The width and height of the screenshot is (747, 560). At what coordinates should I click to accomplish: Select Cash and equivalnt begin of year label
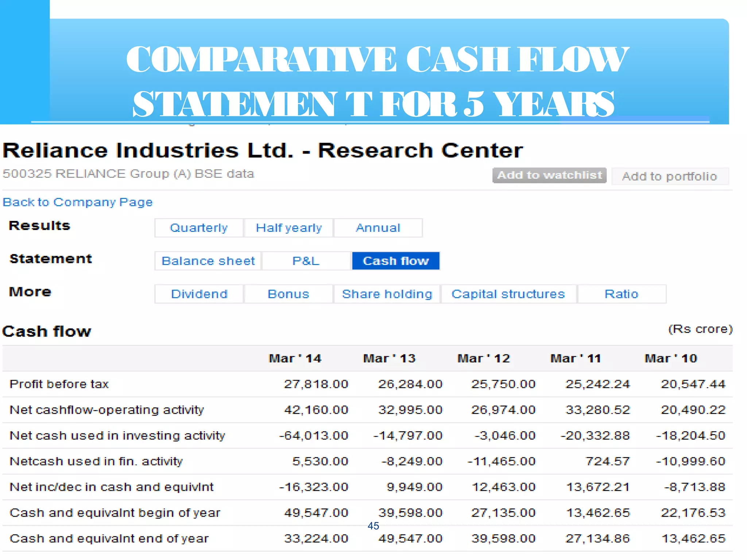(x=115, y=513)
